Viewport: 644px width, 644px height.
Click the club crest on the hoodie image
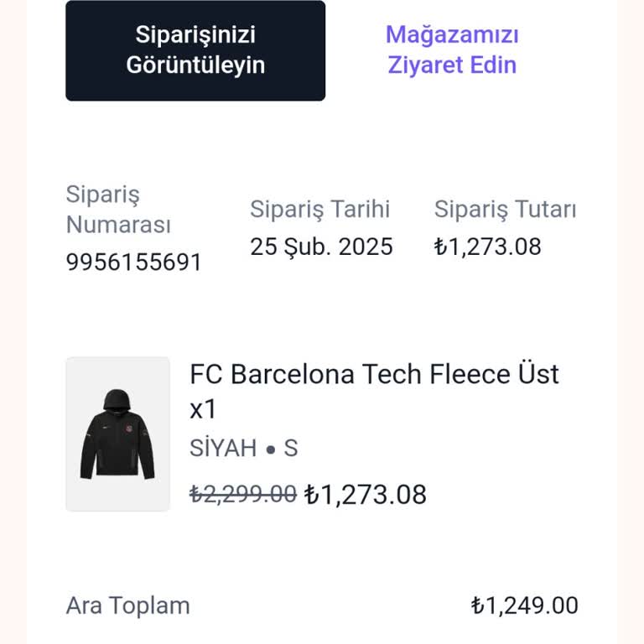(x=130, y=427)
